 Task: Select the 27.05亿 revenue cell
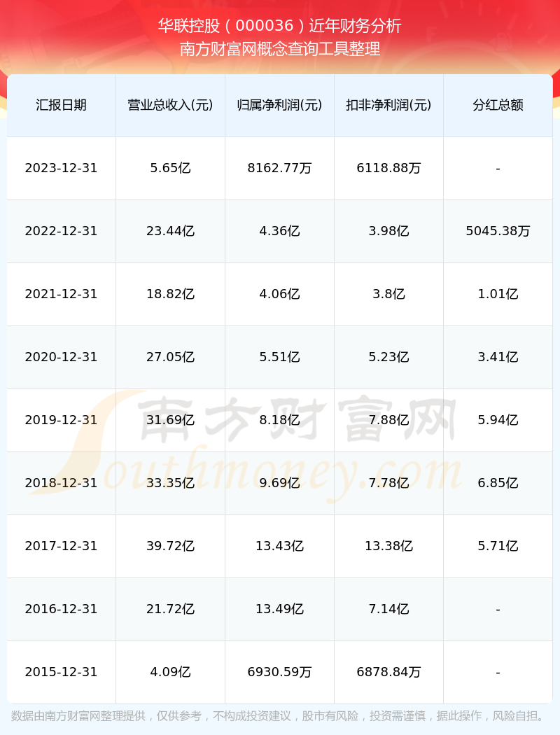[x=171, y=357]
